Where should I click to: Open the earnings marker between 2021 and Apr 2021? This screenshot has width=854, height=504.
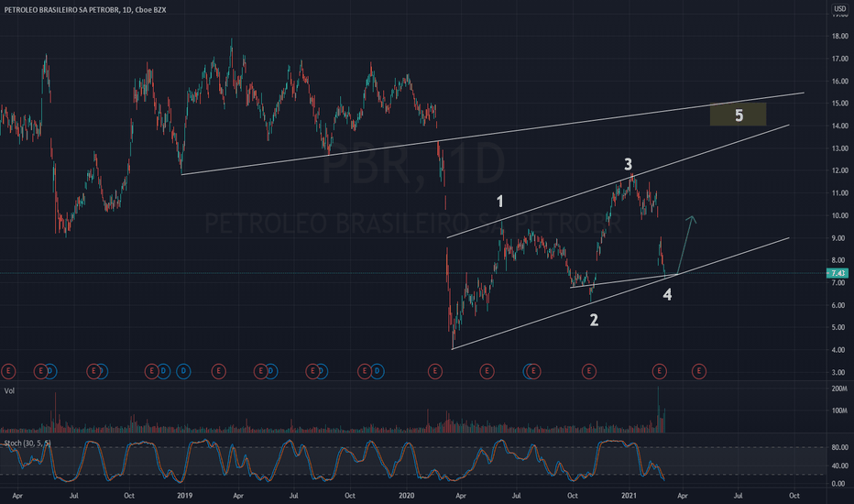point(659,372)
